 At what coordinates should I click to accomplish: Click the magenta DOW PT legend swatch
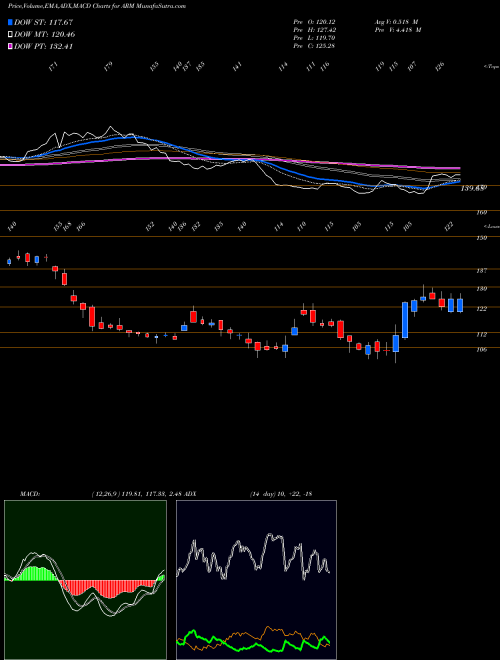click(11, 46)
